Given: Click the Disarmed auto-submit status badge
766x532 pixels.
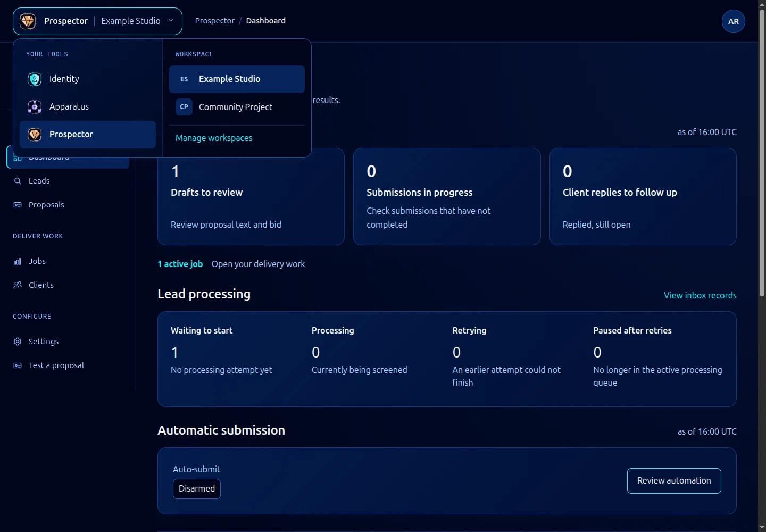Looking at the screenshot, I should (x=197, y=489).
